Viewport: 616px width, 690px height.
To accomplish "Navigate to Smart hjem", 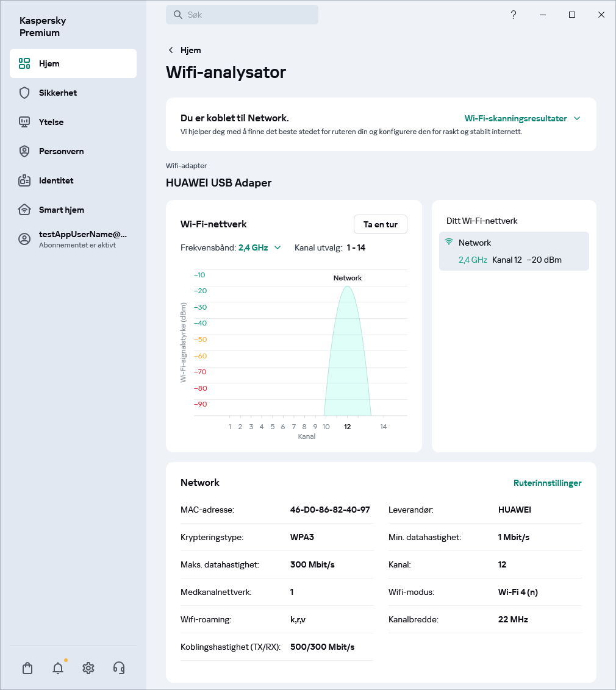I will (x=61, y=210).
